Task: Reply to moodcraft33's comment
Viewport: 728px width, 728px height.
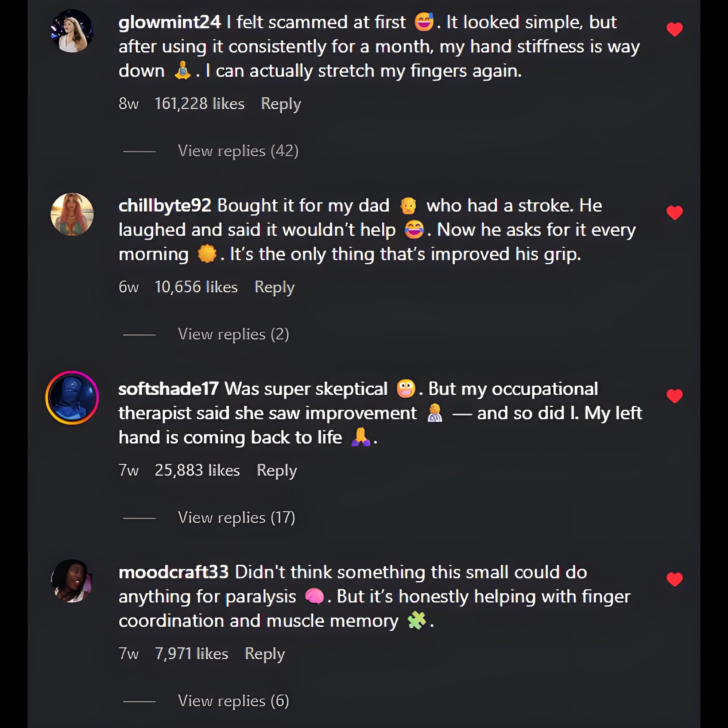Action: 264,654
